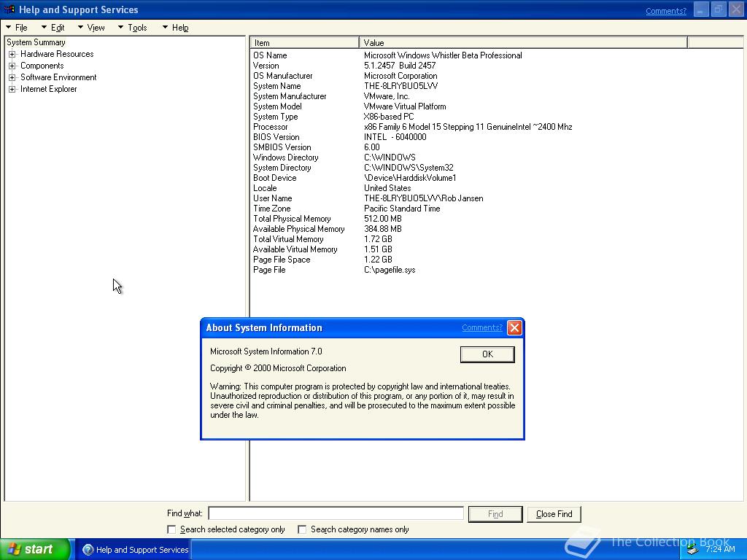Viewport: 747px width, 560px height.
Task: Select Internet Explorer tree label
Action: [x=49, y=89]
